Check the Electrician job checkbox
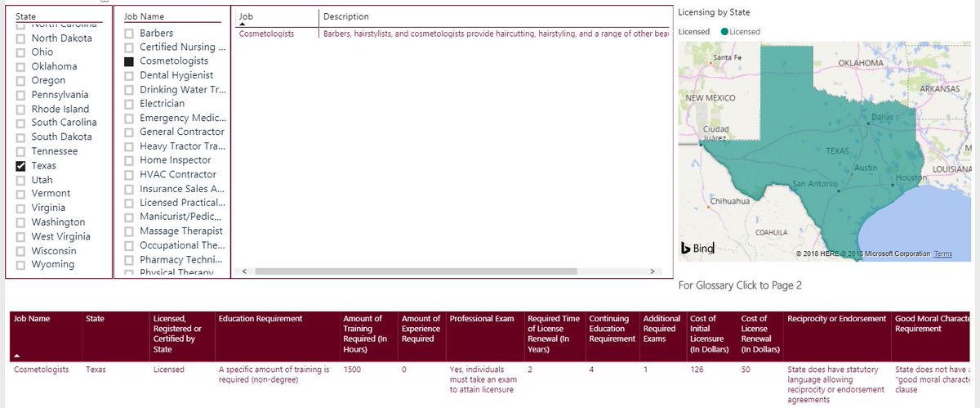Screen dimensions: 980x408 coord(129,104)
